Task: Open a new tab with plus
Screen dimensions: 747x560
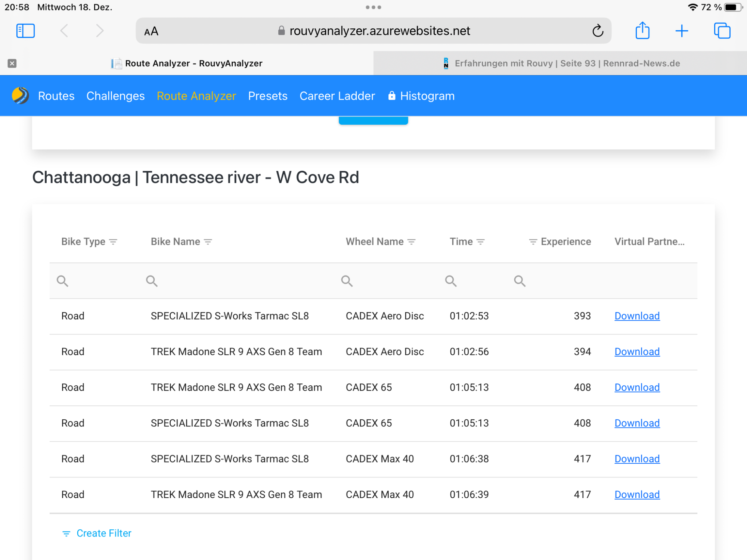Action: point(682,31)
